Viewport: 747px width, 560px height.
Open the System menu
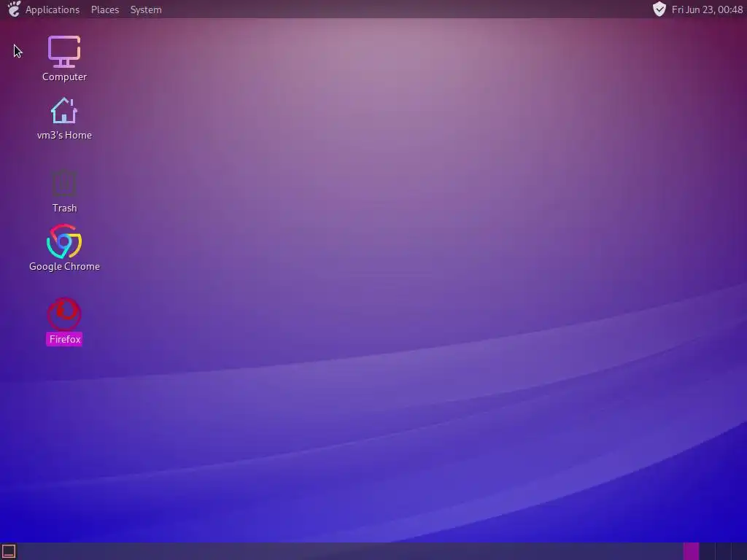(146, 9)
